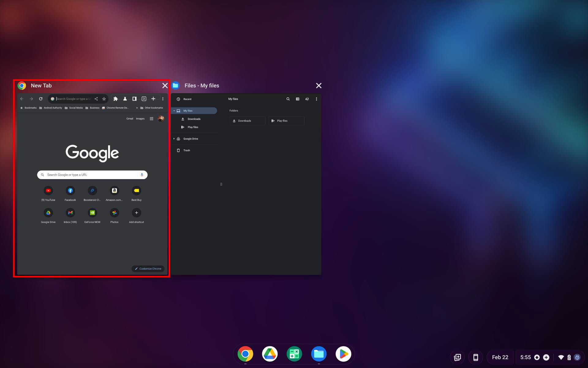Collapse My files tree section

pos(174,111)
